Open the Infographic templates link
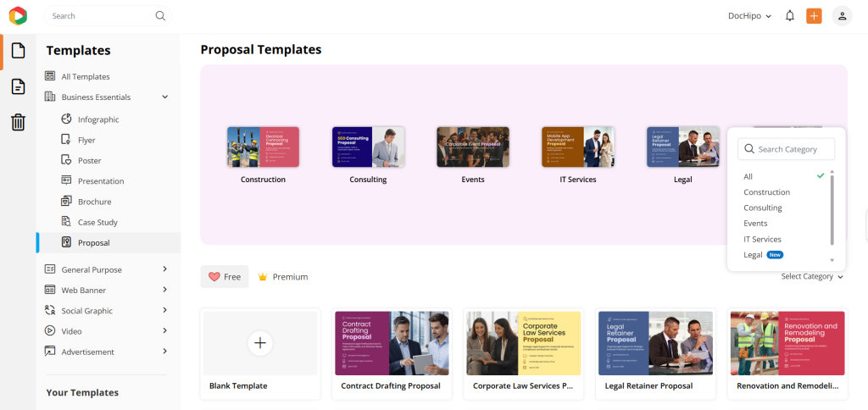The height and width of the screenshot is (410, 868). click(x=98, y=119)
